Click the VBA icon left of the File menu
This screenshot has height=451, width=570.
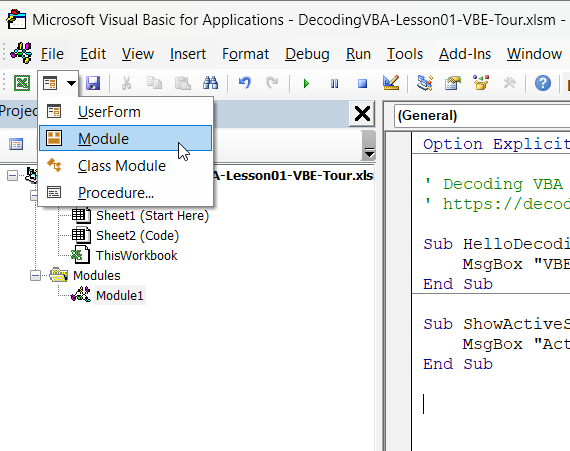pos(21,53)
